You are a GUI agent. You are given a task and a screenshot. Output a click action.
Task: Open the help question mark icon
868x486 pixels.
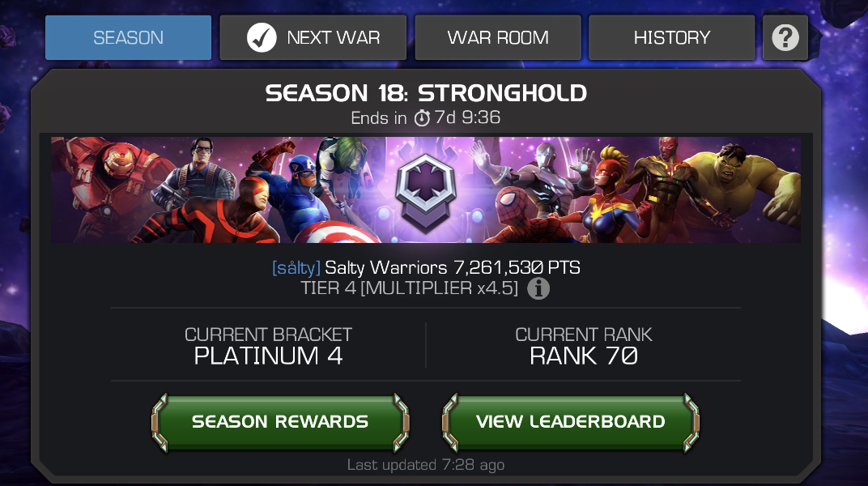[785, 37]
